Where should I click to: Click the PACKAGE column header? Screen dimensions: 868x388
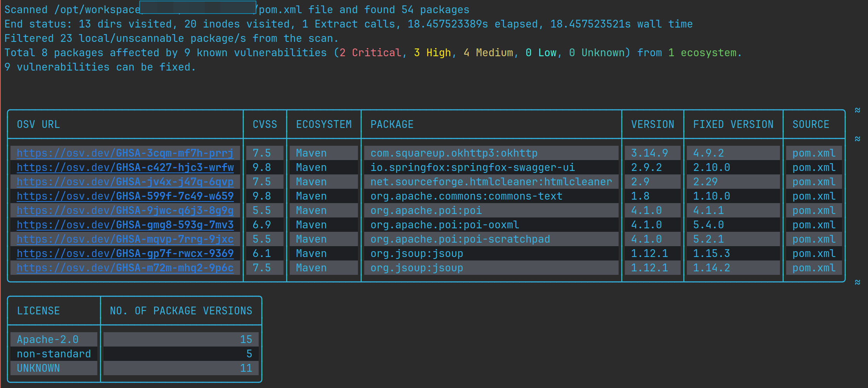tap(392, 124)
